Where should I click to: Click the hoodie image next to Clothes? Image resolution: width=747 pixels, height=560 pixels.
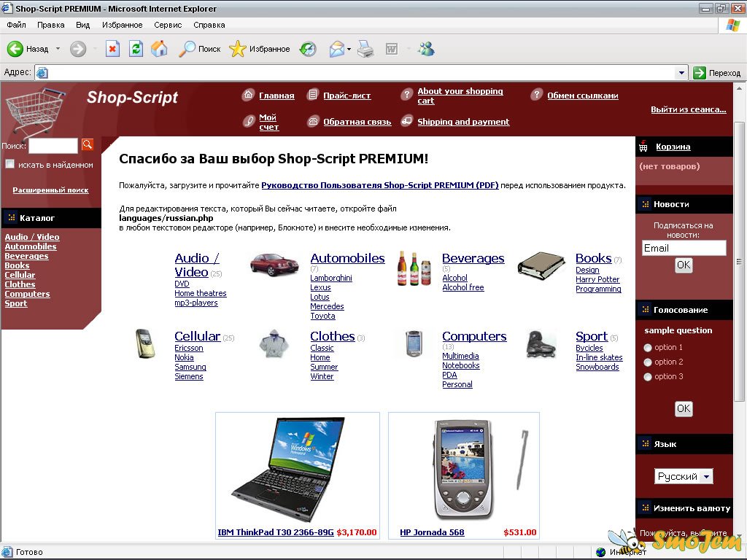click(274, 343)
